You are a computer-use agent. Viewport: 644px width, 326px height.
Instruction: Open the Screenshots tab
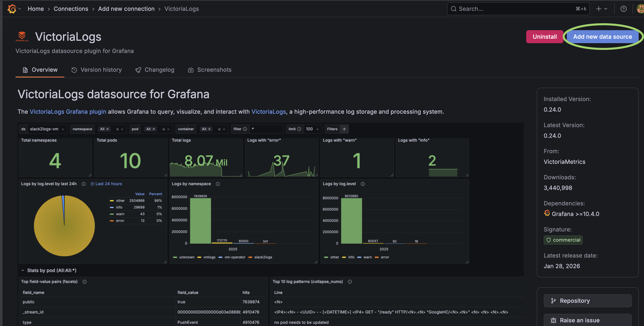[210, 70]
